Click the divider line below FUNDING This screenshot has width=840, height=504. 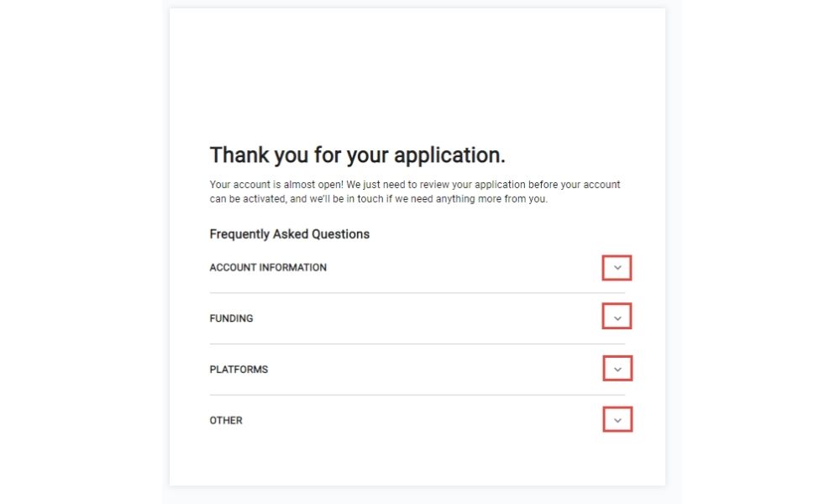point(417,344)
